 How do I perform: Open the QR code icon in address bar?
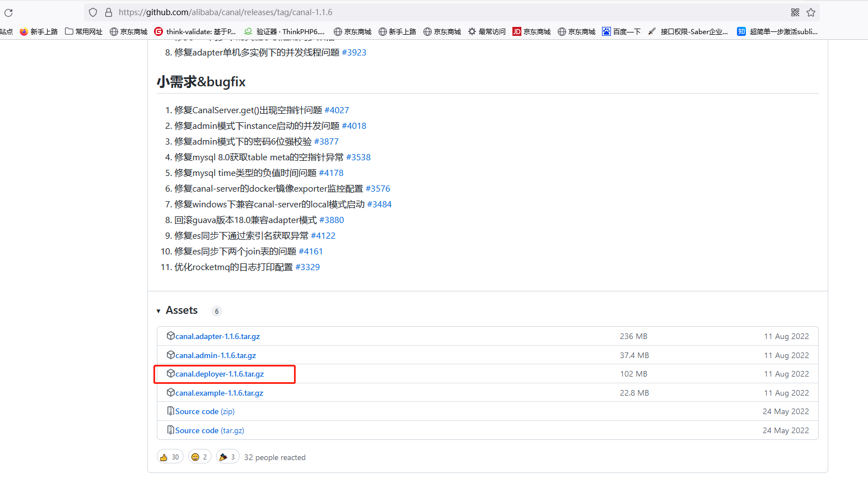[795, 12]
